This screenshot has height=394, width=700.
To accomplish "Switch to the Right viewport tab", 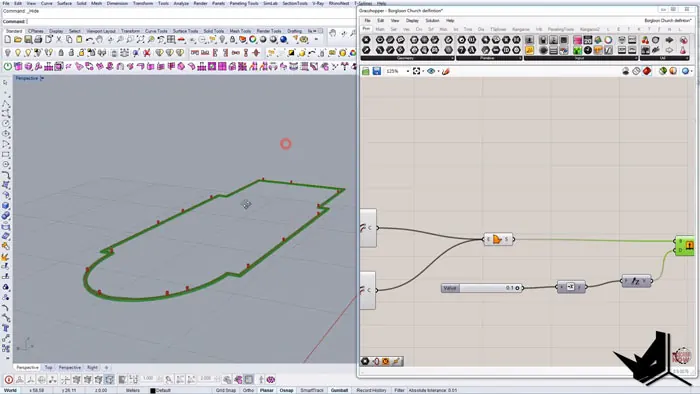I will point(92,368).
